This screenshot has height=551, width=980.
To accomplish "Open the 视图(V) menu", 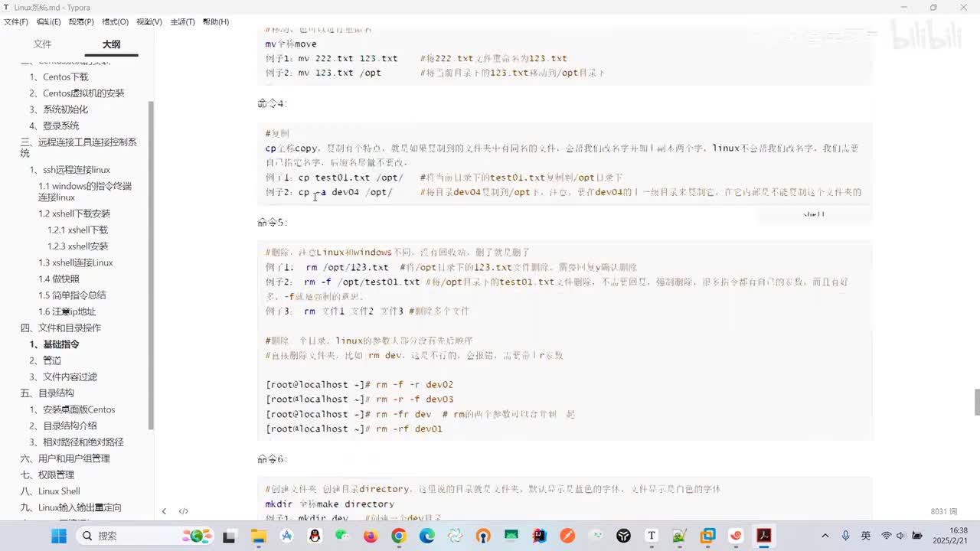I will point(149,21).
